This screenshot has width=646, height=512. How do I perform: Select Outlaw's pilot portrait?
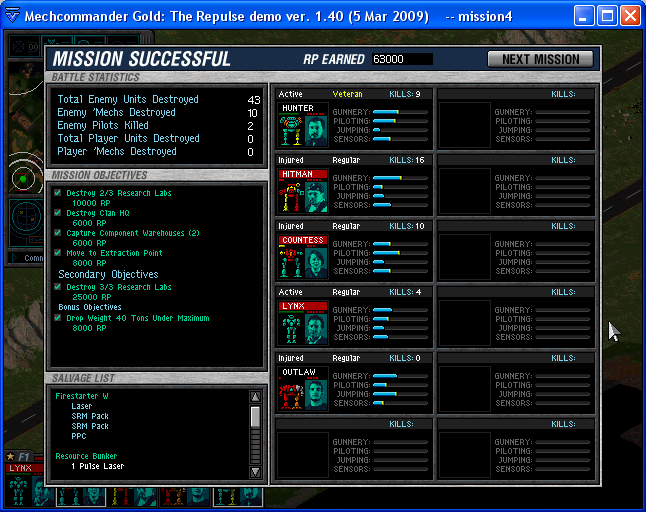[316, 394]
